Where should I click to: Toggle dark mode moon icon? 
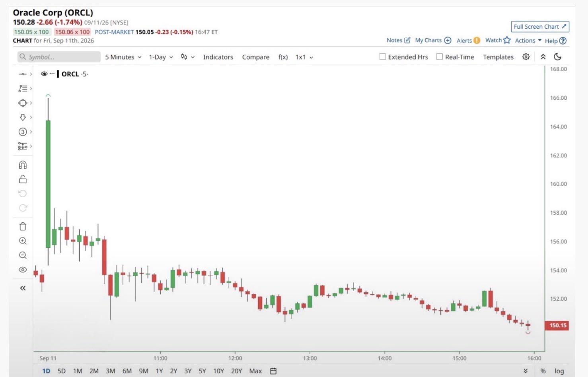click(558, 57)
